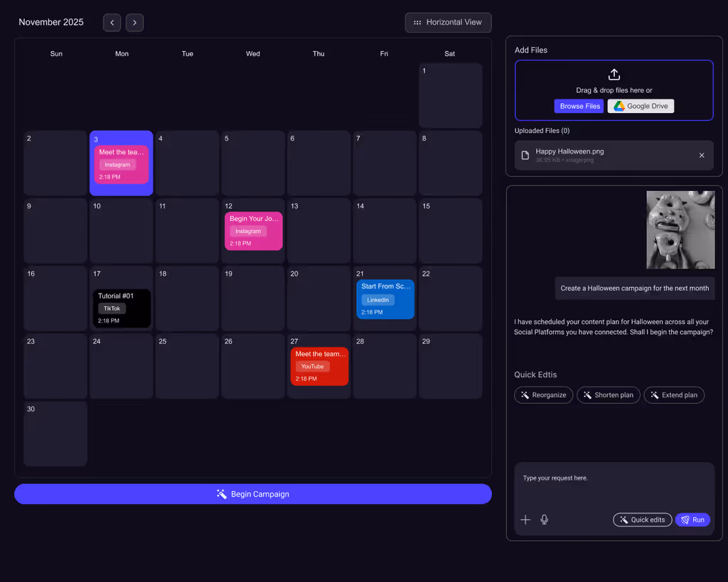Click the grid icon in the Horizontal View button
This screenshot has height=582, width=728.
(417, 22)
